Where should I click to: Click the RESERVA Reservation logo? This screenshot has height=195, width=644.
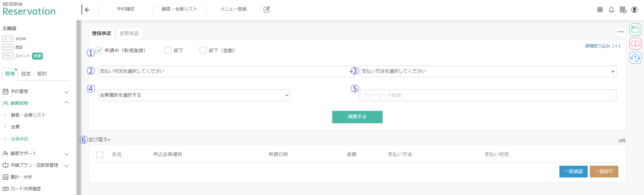[x=29, y=9]
